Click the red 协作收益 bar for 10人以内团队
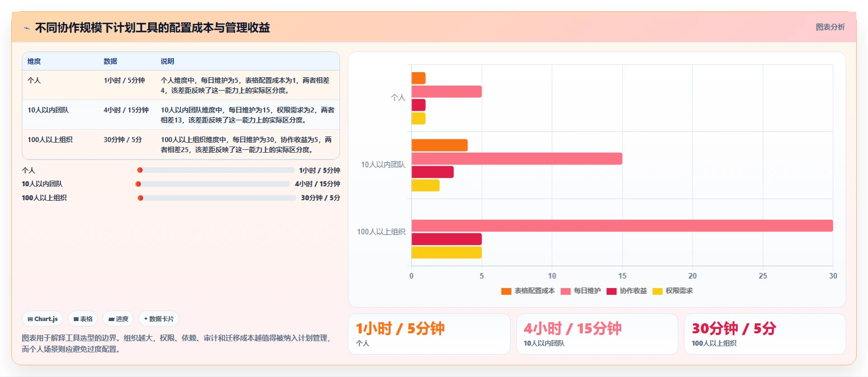868x377 pixels. pos(432,172)
